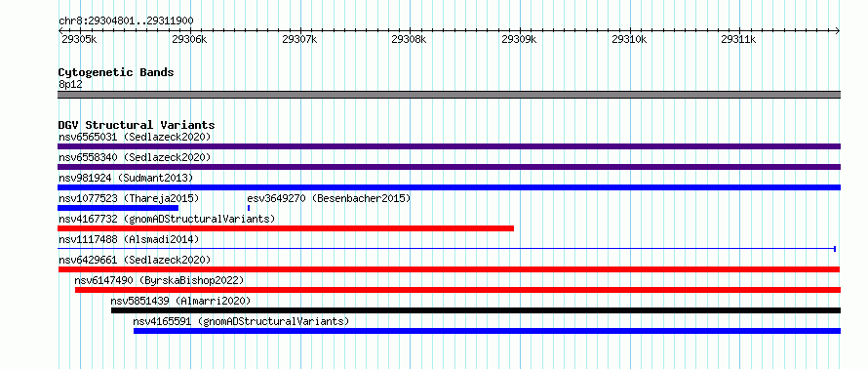Viewport: 868px width, 369px height.
Task: Open nsv5851439 (Almarri2020) label
Action: click(180, 301)
